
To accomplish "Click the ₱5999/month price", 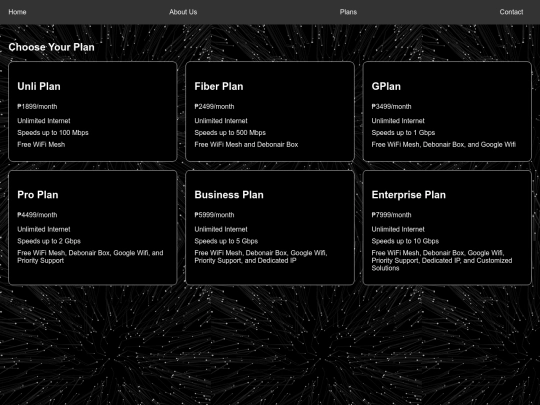I will pyautogui.click(x=214, y=215).
